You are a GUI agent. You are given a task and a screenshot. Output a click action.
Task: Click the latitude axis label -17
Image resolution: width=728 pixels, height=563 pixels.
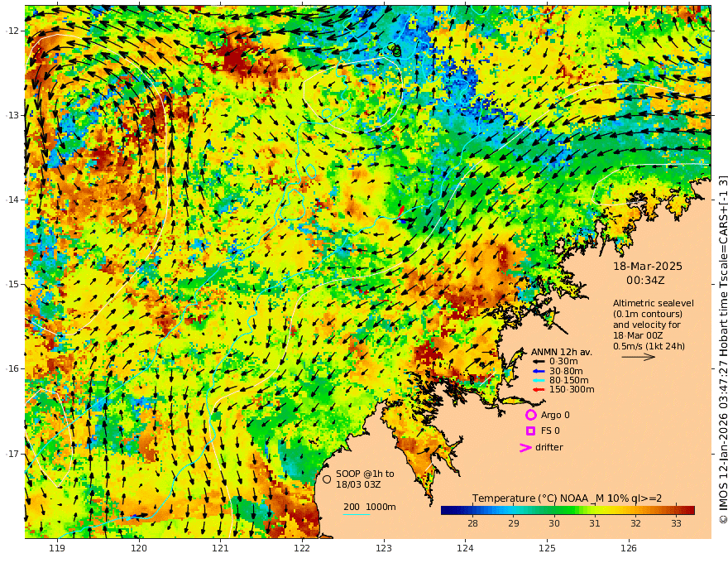pyautogui.click(x=12, y=454)
